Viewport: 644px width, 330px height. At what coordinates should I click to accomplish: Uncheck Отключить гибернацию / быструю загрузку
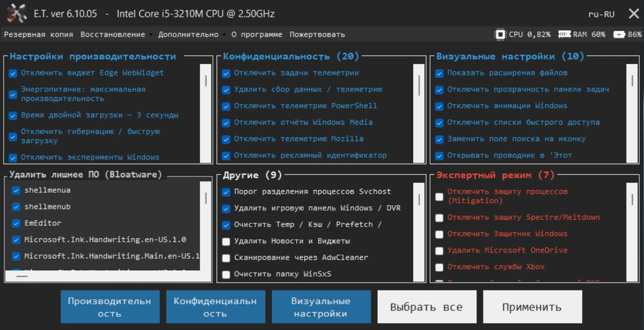13,136
